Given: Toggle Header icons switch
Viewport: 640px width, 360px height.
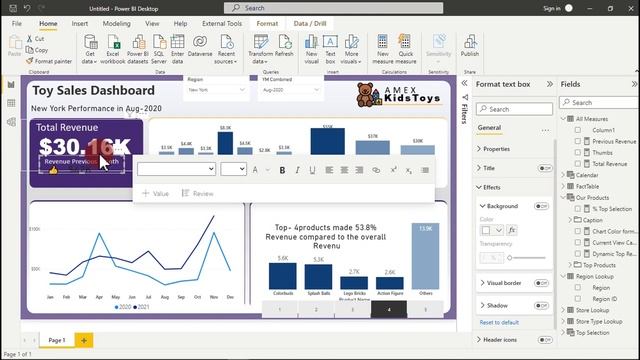Looking at the screenshot, I should [545, 340].
